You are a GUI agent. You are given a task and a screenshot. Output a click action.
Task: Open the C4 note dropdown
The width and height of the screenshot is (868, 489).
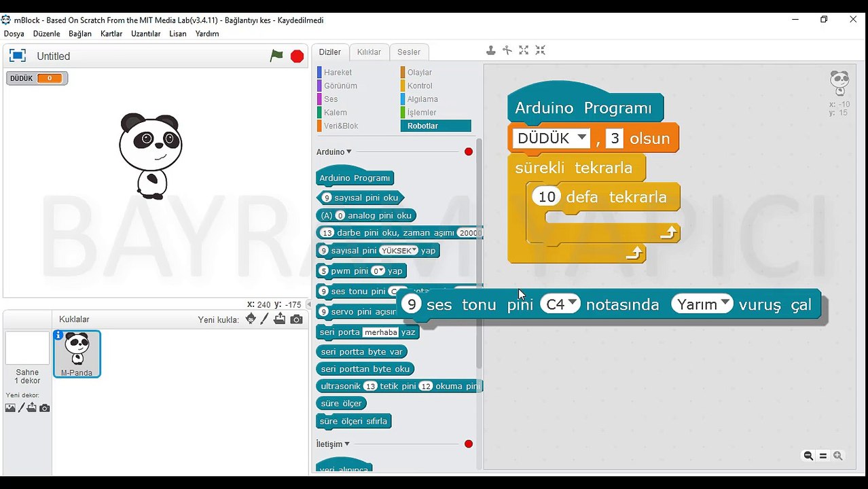point(573,303)
